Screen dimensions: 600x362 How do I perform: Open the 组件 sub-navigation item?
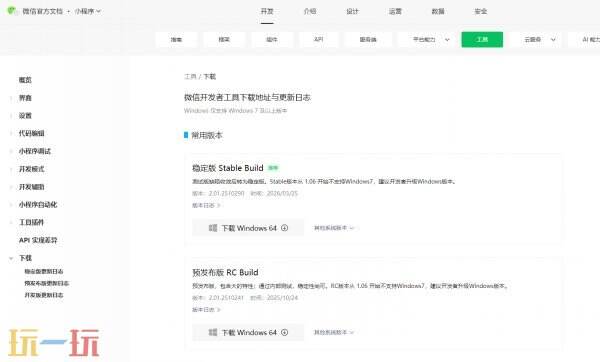[x=272, y=39]
